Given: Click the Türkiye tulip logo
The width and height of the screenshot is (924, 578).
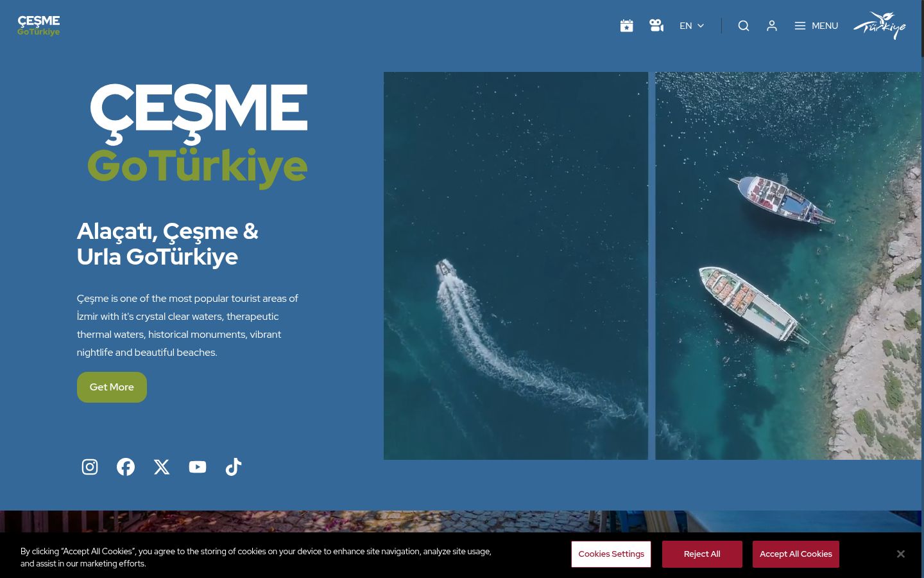Looking at the screenshot, I should click(x=879, y=26).
